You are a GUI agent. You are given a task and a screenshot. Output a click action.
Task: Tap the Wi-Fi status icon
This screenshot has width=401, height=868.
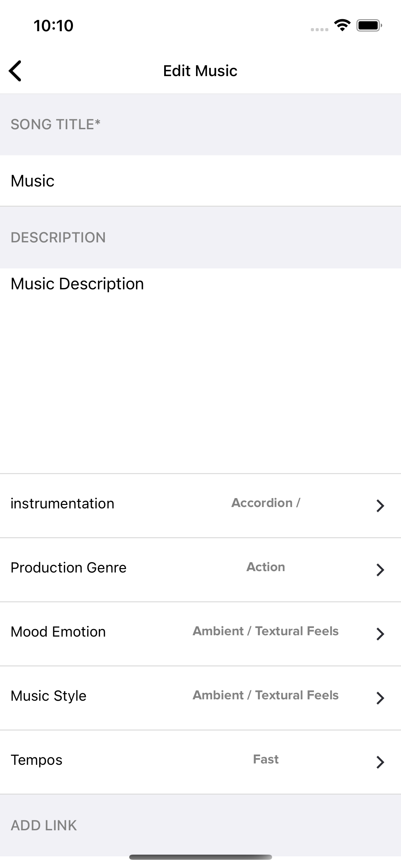click(x=342, y=25)
